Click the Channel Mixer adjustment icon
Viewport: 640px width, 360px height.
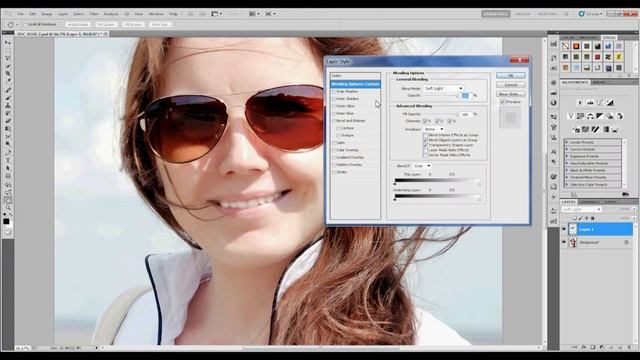(x=620, y=116)
